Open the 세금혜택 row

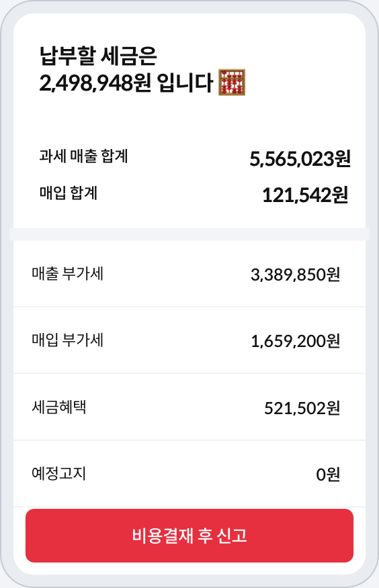189,407
